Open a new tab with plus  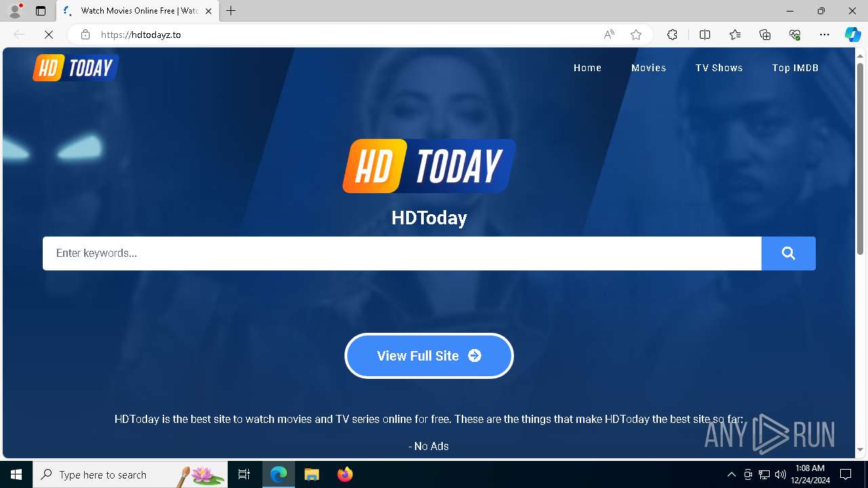pos(231,11)
